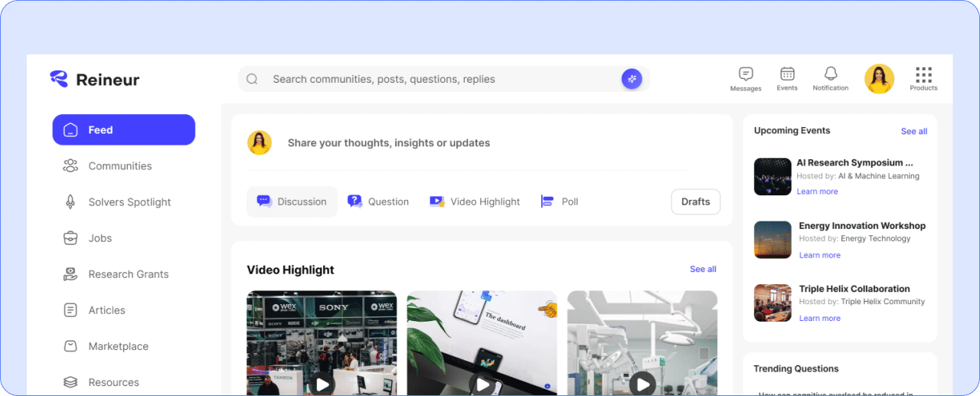Click the composer user avatar
The height and width of the screenshot is (396, 980).
pos(260,142)
